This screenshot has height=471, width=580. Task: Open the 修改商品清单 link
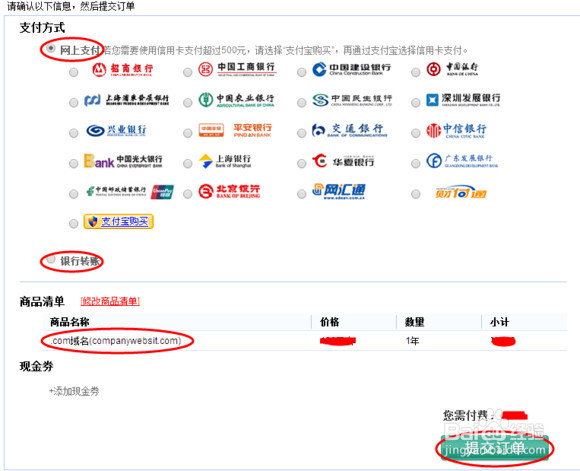(110, 301)
